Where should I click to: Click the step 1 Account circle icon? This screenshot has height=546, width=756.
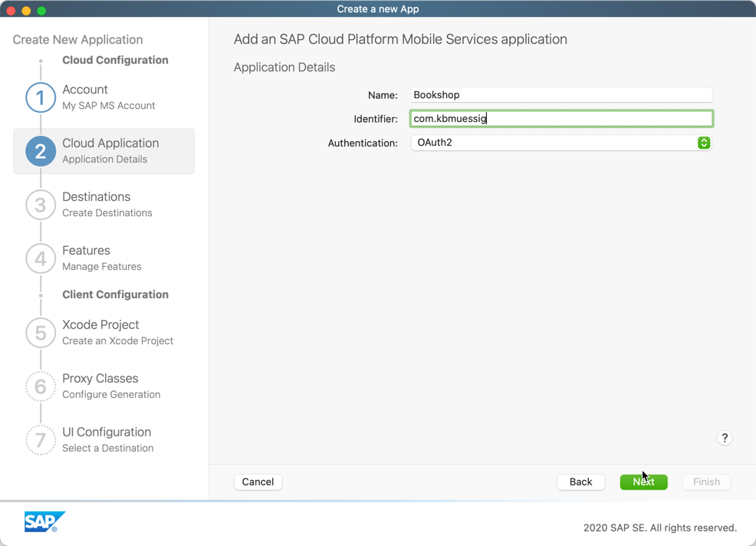[x=41, y=97]
